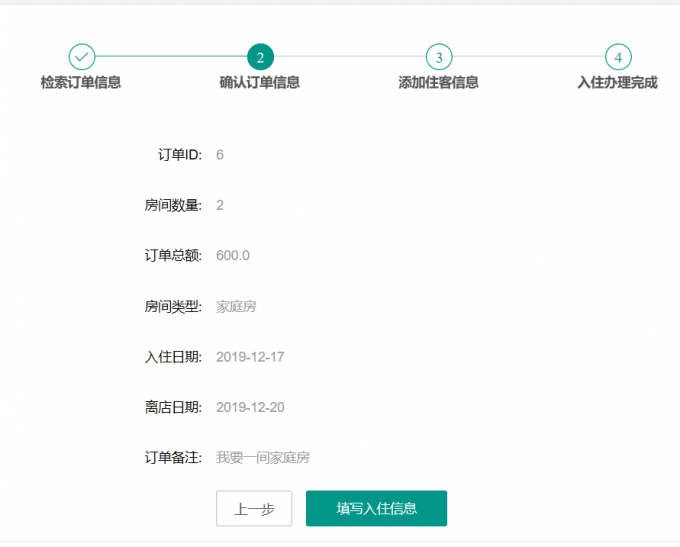Screen dimensions: 680x547
Task: Click check-in date 2019-12-17
Action: [250, 357]
